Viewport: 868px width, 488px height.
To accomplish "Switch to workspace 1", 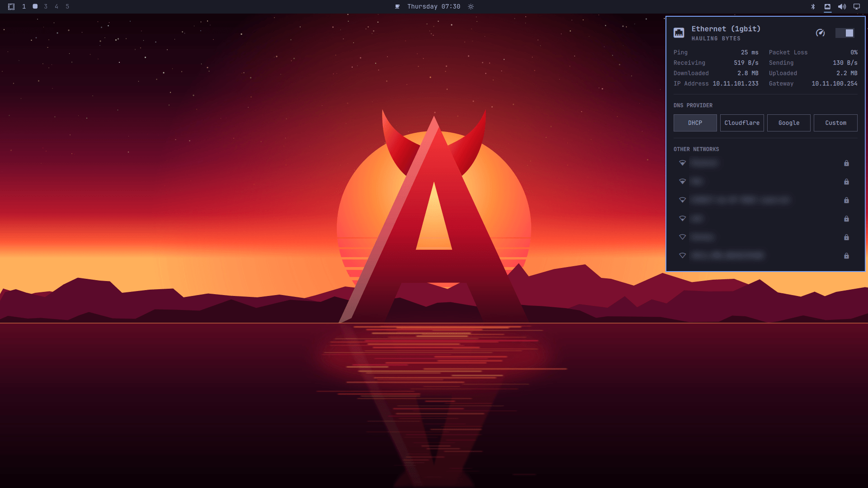I will [x=24, y=7].
